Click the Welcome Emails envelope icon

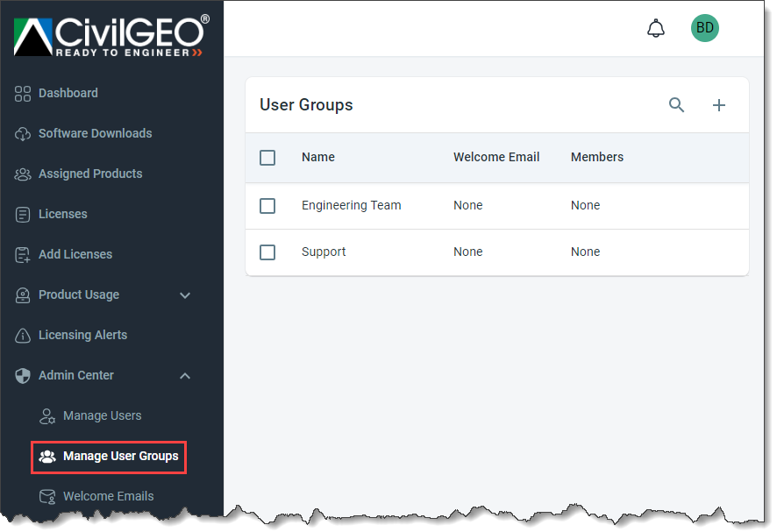47,496
